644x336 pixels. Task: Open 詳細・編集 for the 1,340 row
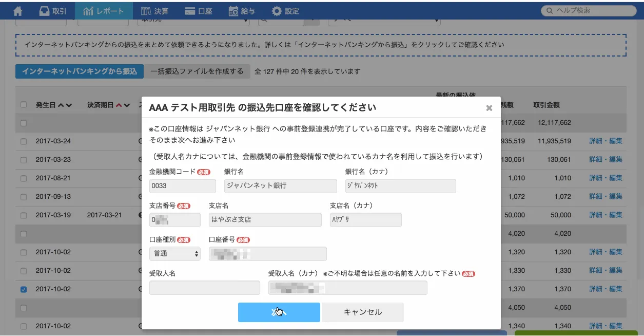[606, 326]
